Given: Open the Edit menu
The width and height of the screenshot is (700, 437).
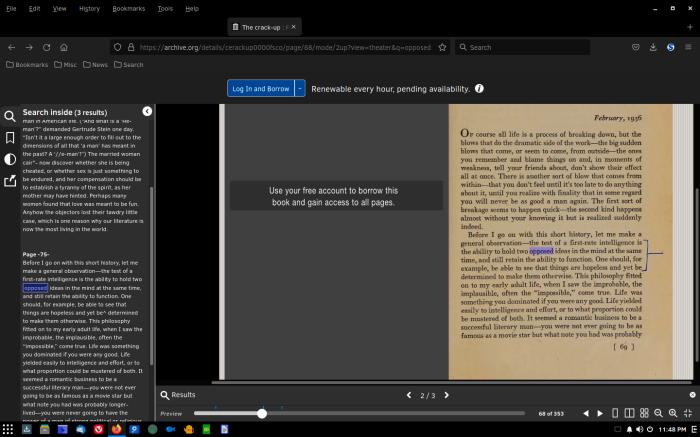Looking at the screenshot, I should tap(34, 8).
